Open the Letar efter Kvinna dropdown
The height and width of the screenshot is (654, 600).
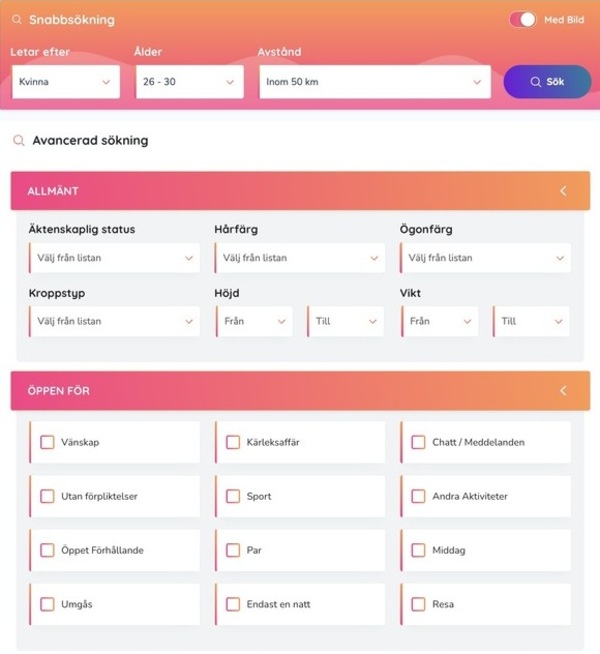coord(66,82)
